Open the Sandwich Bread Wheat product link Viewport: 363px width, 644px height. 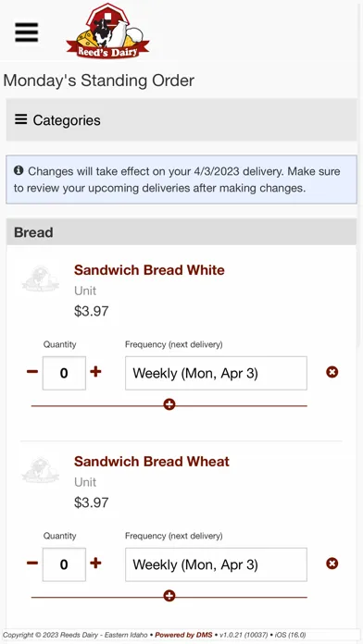click(x=152, y=461)
